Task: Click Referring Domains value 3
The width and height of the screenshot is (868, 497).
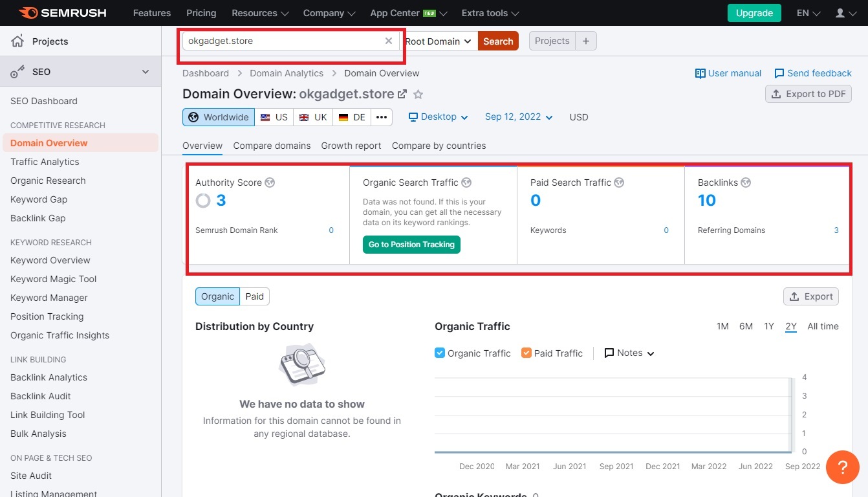Action: [836, 230]
